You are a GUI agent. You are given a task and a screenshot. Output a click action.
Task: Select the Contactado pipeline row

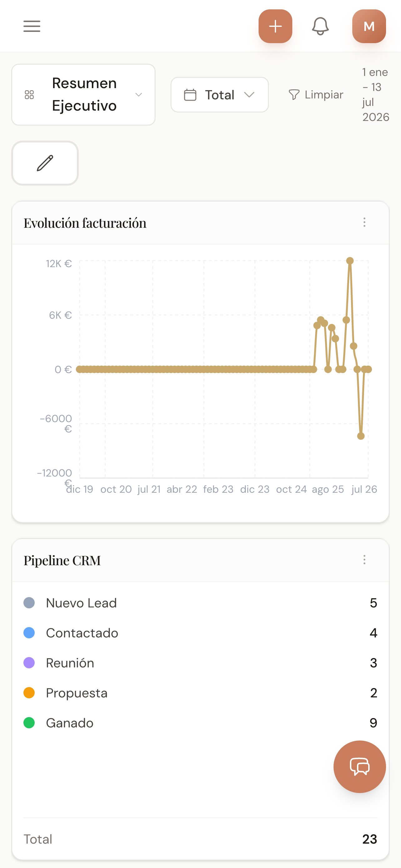pyautogui.click(x=200, y=633)
